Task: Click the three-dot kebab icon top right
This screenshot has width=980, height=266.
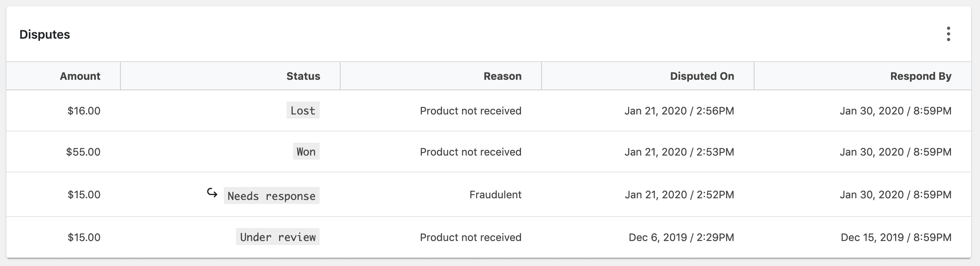Action: tap(949, 34)
